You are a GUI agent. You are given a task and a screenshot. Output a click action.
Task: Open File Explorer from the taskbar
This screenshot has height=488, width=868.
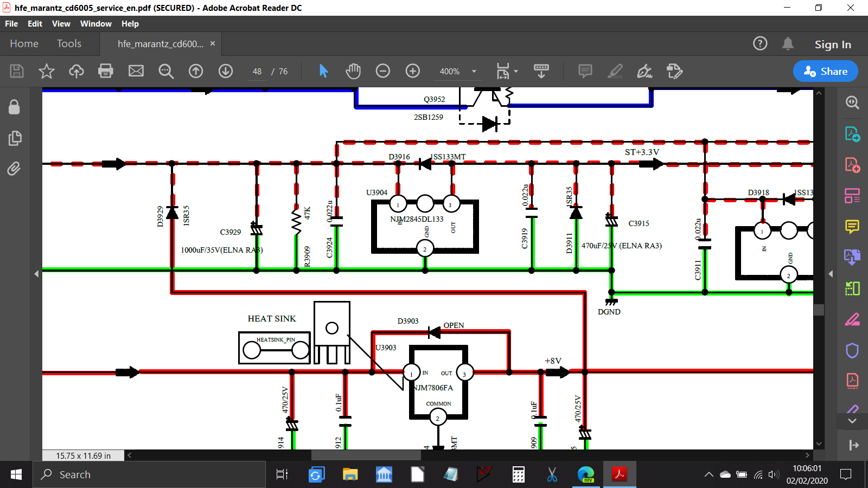point(350,474)
